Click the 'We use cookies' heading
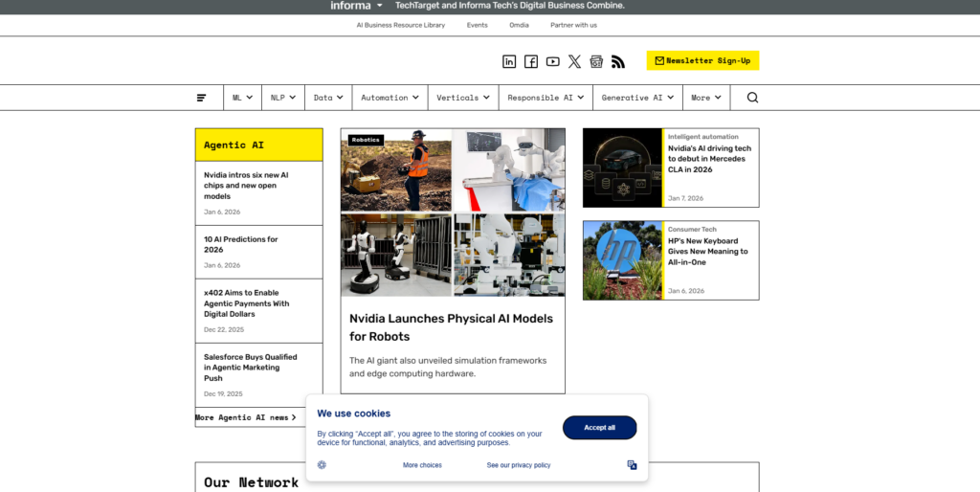The width and height of the screenshot is (980, 492). [x=354, y=414]
